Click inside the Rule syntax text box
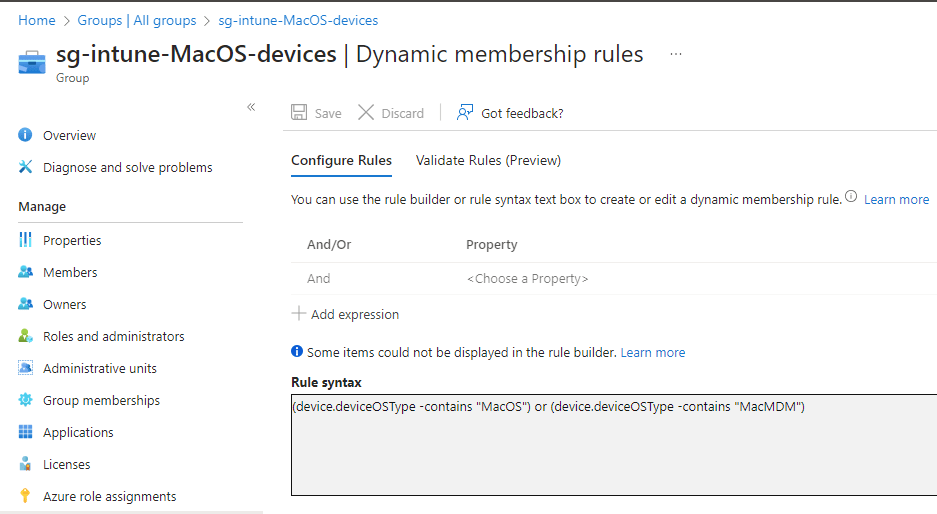 click(614, 445)
